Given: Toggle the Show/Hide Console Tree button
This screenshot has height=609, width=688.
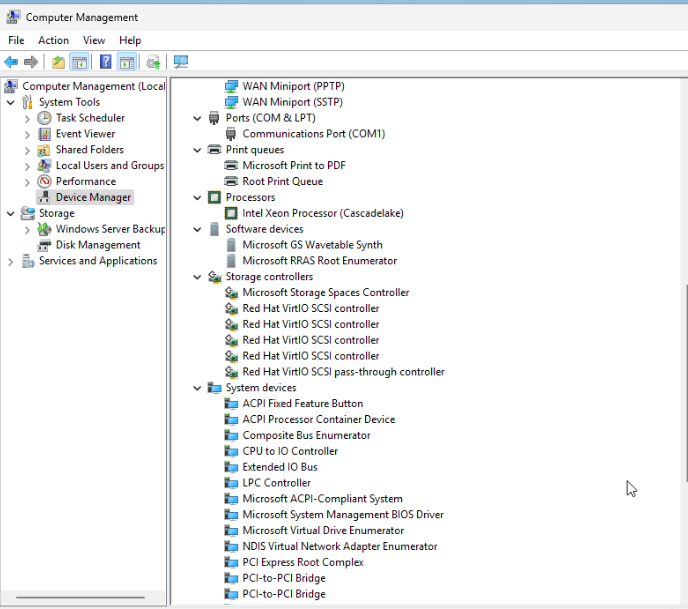Looking at the screenshot, I should [79, 62].
